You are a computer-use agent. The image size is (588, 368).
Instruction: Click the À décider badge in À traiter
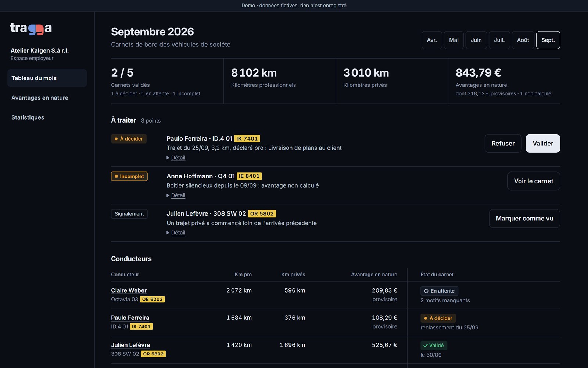[129, 139]
